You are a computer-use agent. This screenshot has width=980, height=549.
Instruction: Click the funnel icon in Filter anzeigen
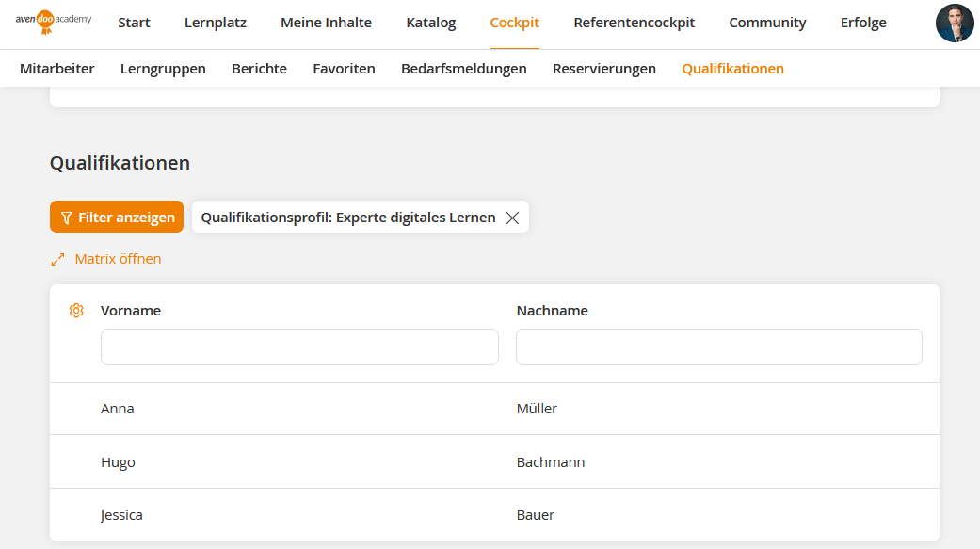tap(66, 217)
